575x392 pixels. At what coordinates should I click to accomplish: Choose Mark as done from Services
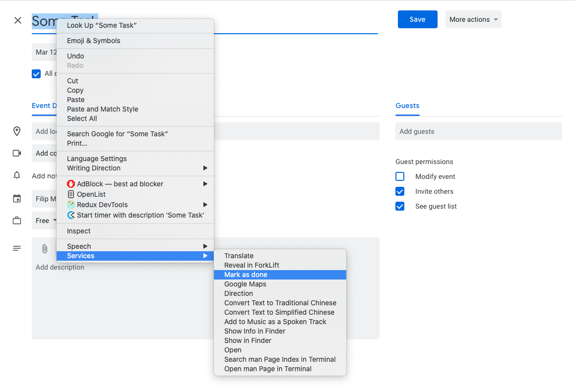point(246,275)
